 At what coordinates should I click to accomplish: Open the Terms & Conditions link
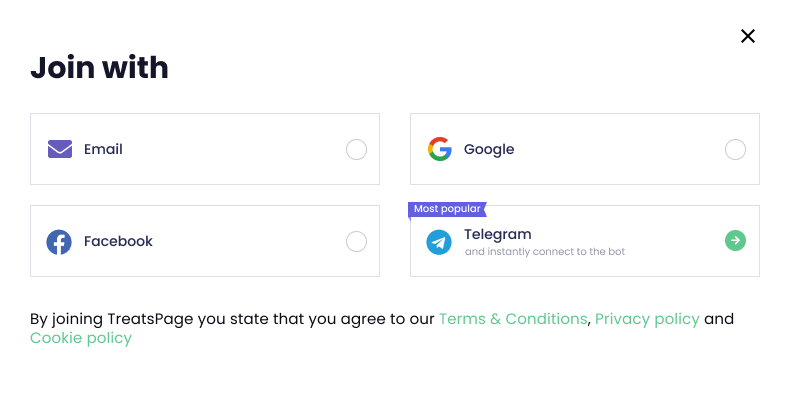coord(513,319)
